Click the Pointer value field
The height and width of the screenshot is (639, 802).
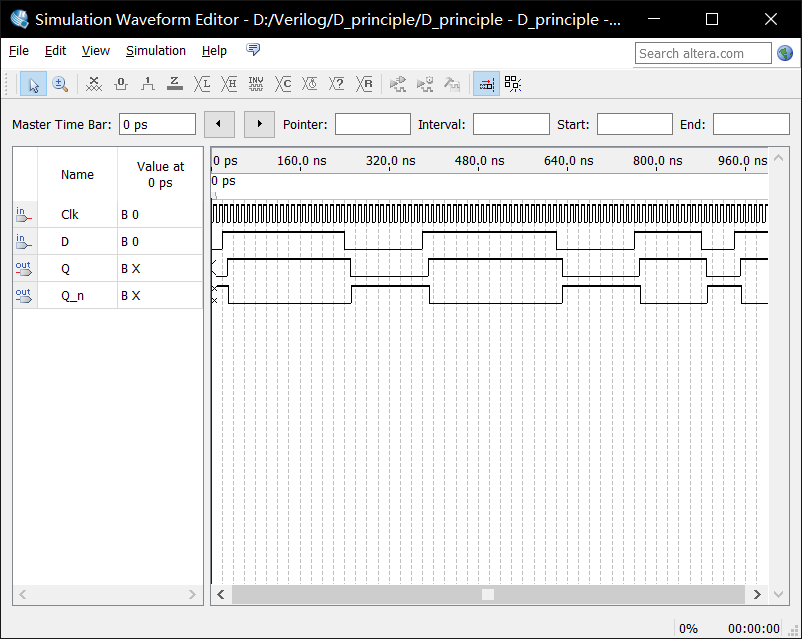pos(372,124)
